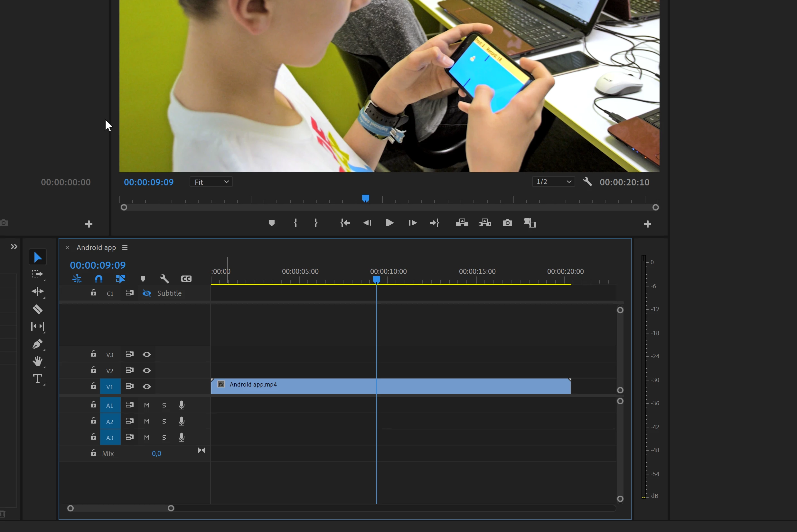797x532 pixels.
Task: Expand the collapsed panel chevrons
Action: 14,247
